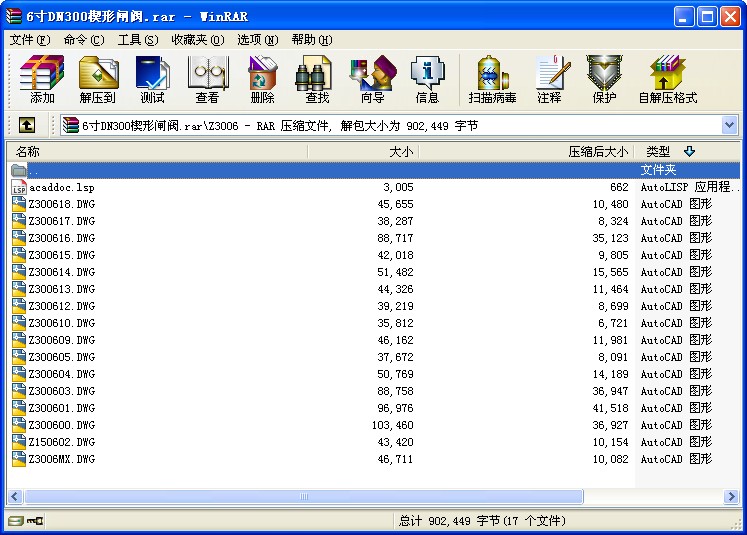Click the 解压到 (Extract To) icon
Image resolution: width=747 pixels, height=535 pixels.
pos(97,79)
